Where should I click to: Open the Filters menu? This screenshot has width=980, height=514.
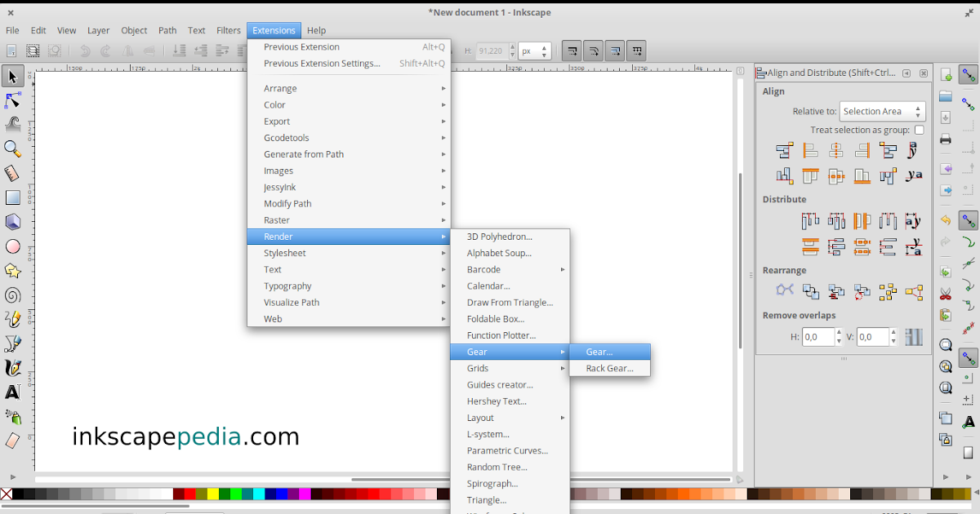click(229, 30)
